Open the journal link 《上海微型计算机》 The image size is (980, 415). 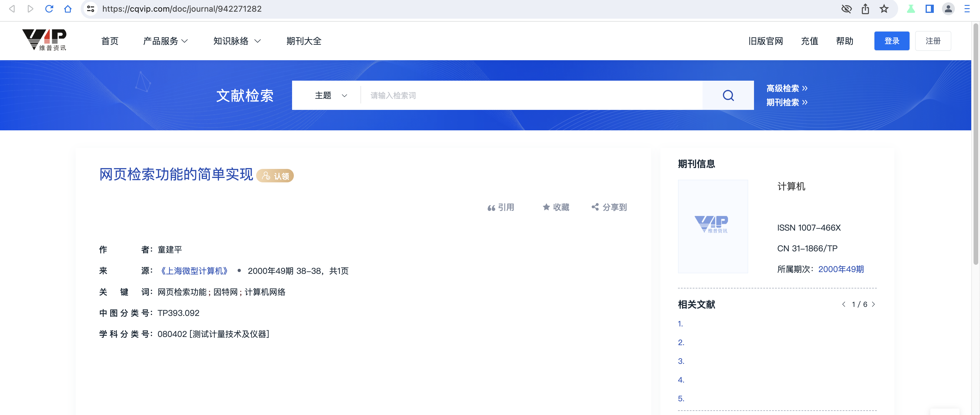tap(194, 271)
